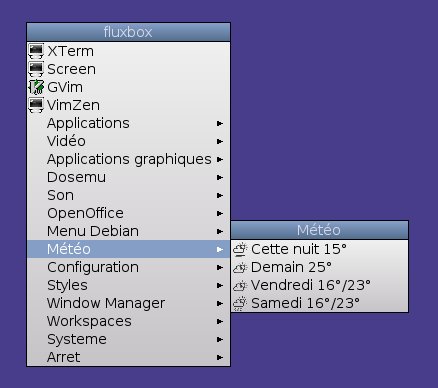Screen dimensions: 438x388
Task: Open VimZen menu entry
Action: 128,105
